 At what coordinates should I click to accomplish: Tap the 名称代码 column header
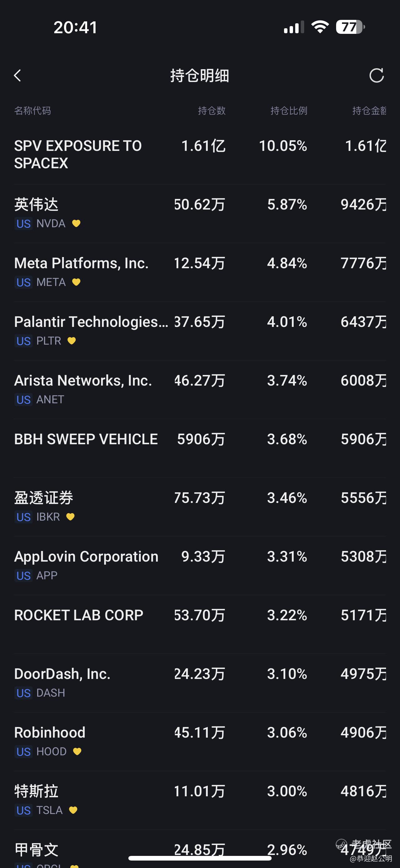coord(33,111)
